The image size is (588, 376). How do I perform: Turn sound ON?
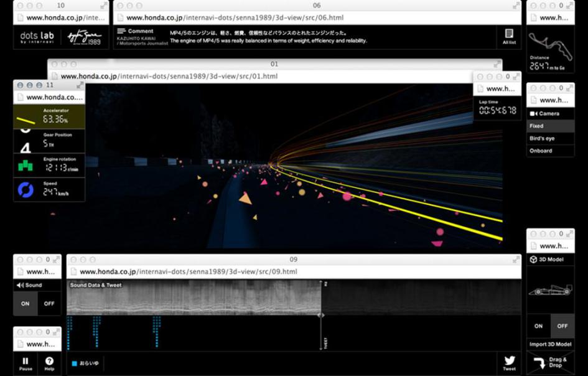(x=26, y=304)
